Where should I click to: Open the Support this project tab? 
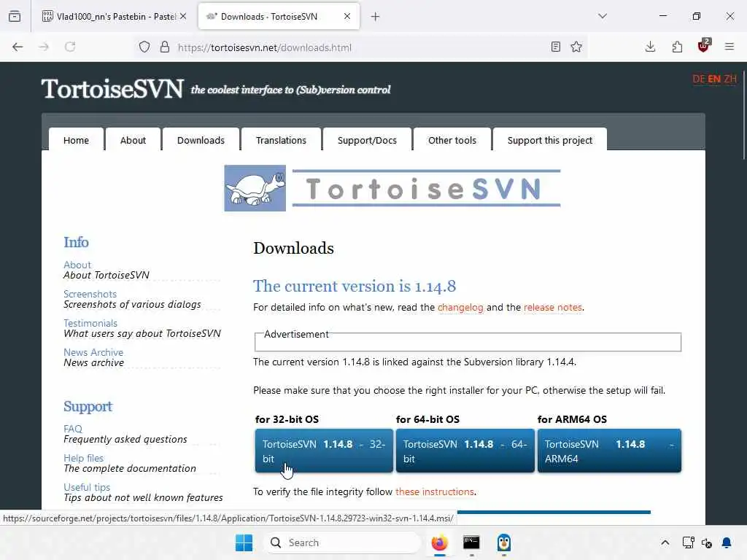550,140
